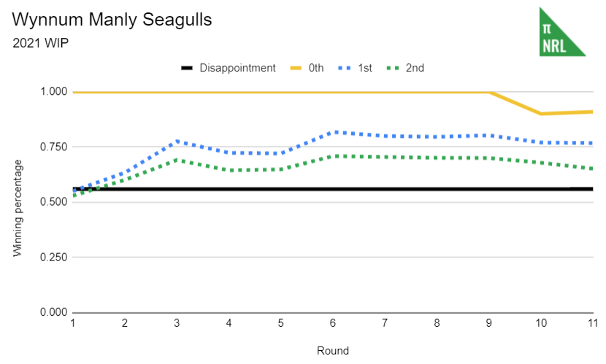
Task: Click the blue 1st line peak at round 3
Action: pos(177,141)
